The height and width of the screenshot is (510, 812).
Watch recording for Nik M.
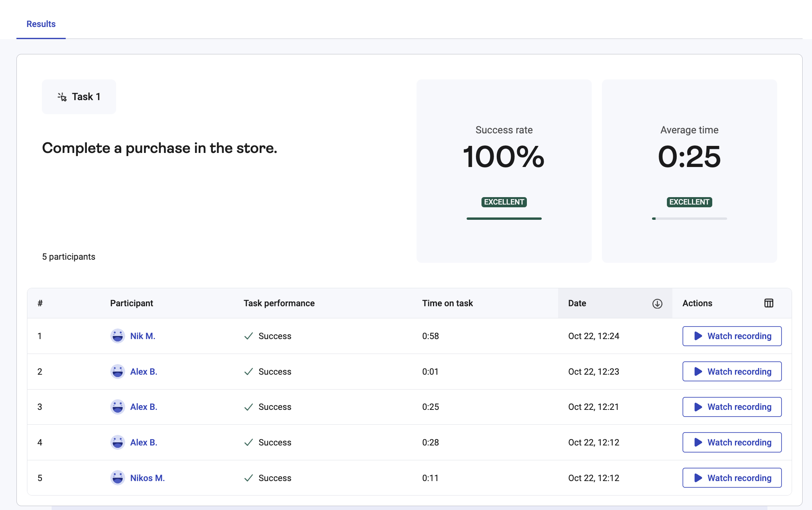pyautogui.click(x=732, y=336)
